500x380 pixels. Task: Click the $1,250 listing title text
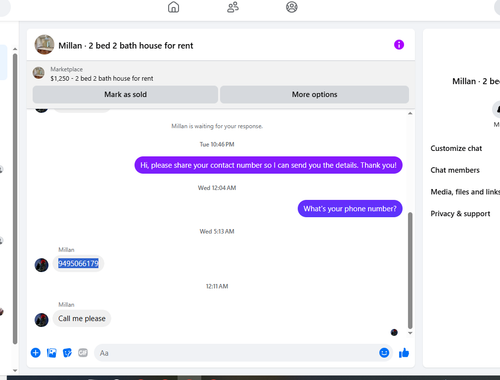(102, 79)
